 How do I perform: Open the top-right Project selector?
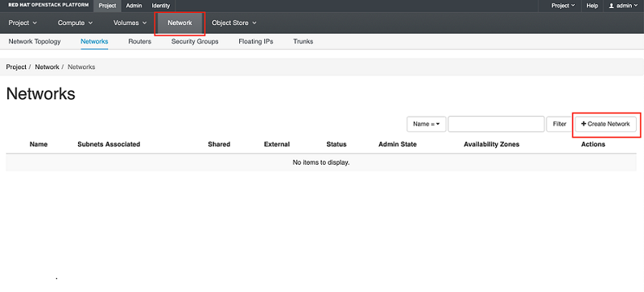pos(563,6)
